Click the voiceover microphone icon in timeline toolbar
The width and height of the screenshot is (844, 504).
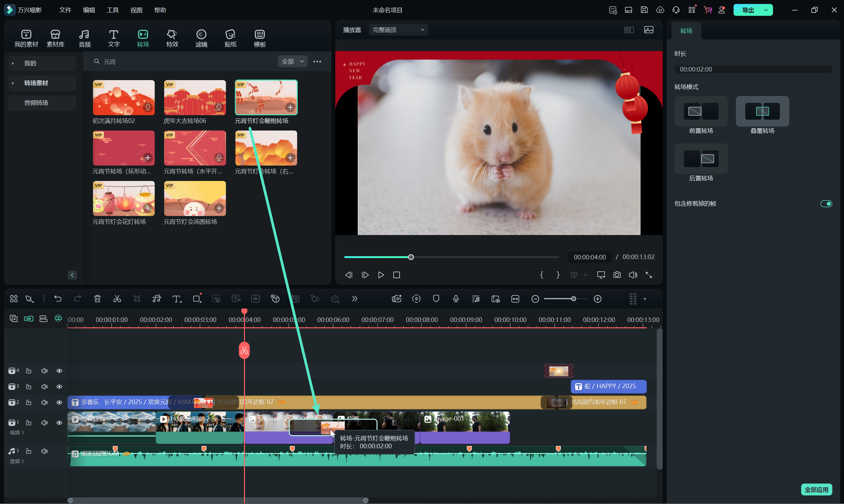click(456, 299)
